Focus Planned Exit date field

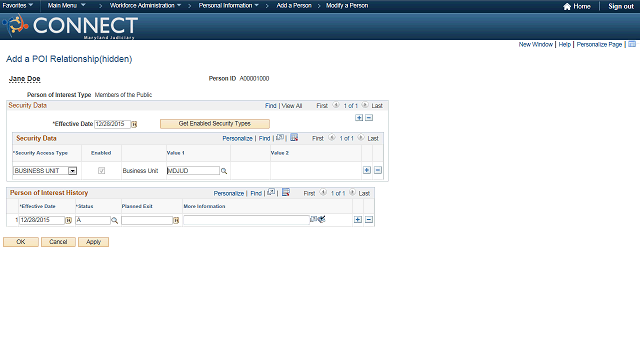click(147, 220)
